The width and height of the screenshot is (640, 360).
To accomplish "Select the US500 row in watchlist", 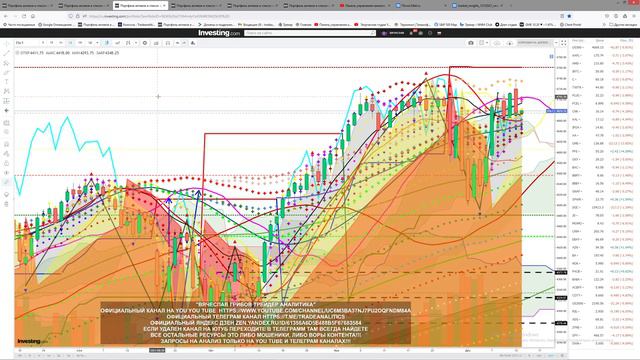I will tap(603, 47).
